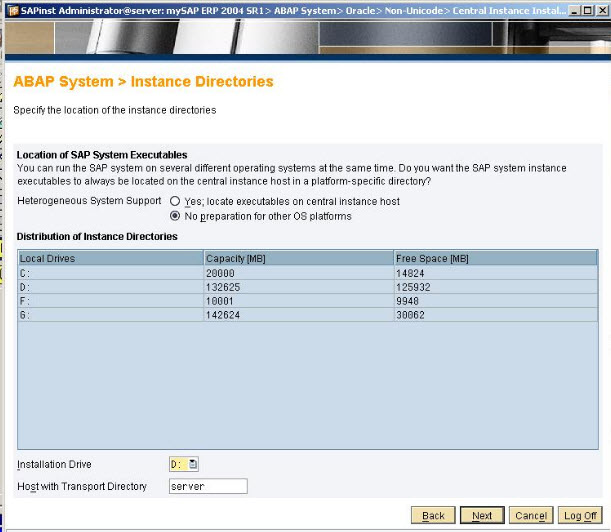This screenshot has width=611, height=532.
Task: Click capacity value 132625
Action: click(223, 287)
